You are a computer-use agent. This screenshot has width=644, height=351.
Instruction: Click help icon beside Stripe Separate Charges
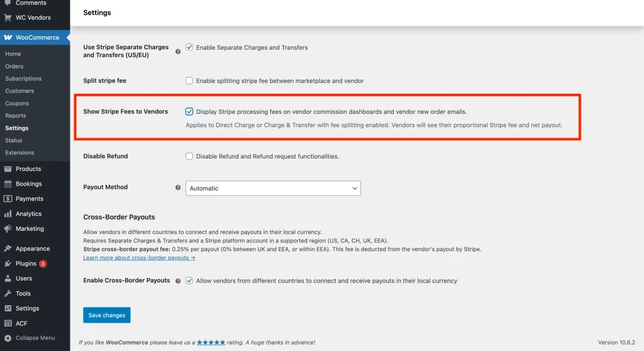[178, 52]
